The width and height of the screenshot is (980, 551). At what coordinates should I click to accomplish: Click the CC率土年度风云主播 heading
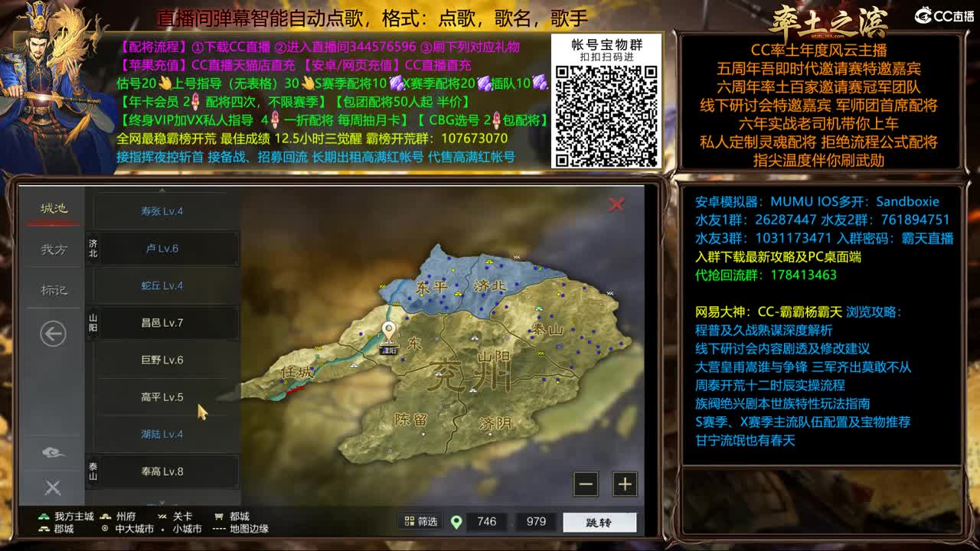click(818, 51)
